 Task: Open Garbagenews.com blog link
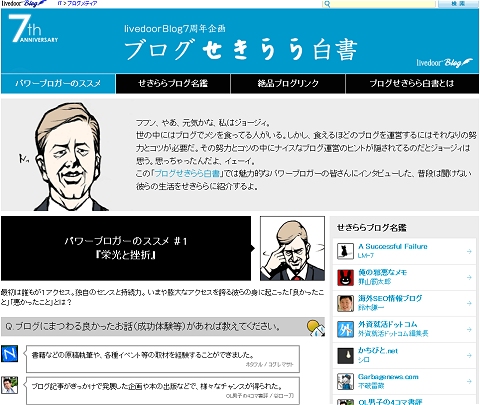pos(388,377)
